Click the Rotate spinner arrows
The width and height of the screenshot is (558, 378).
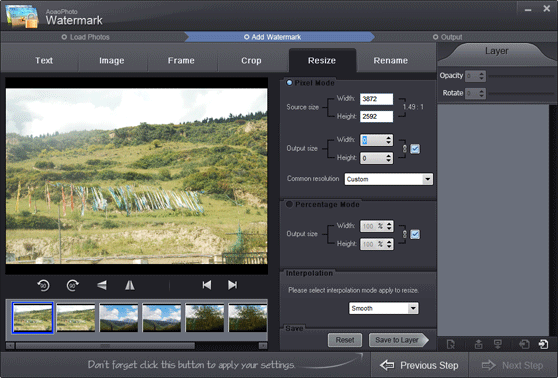(x=481, y=93)
